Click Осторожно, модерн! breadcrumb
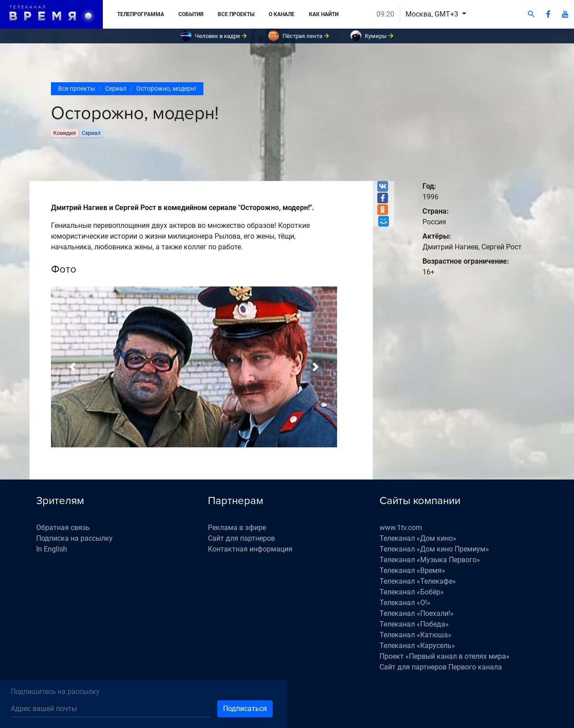574x728 pixels. click(x=166, y=88)
